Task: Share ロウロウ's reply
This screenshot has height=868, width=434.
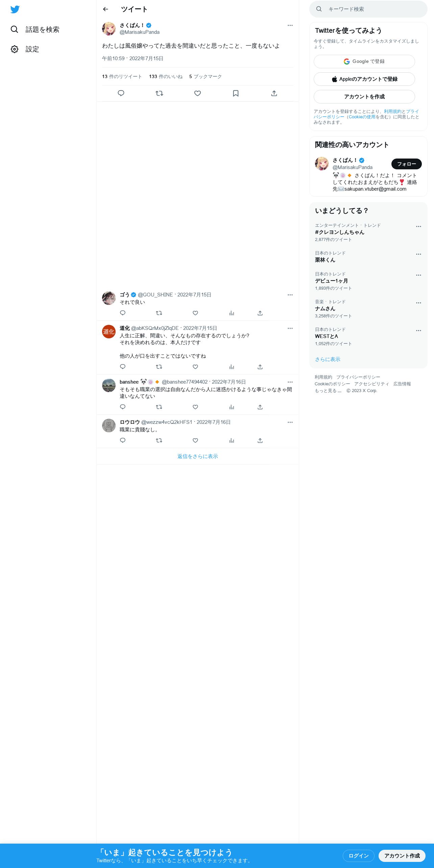Action: pyautogui.click(x=260, y=440)
